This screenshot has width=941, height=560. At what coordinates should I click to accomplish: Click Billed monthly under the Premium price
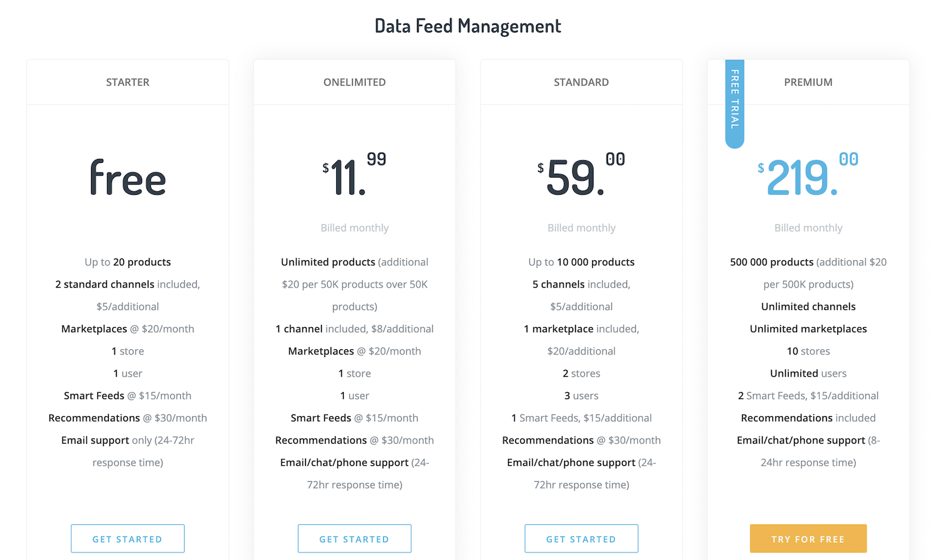tap(808, 227)
